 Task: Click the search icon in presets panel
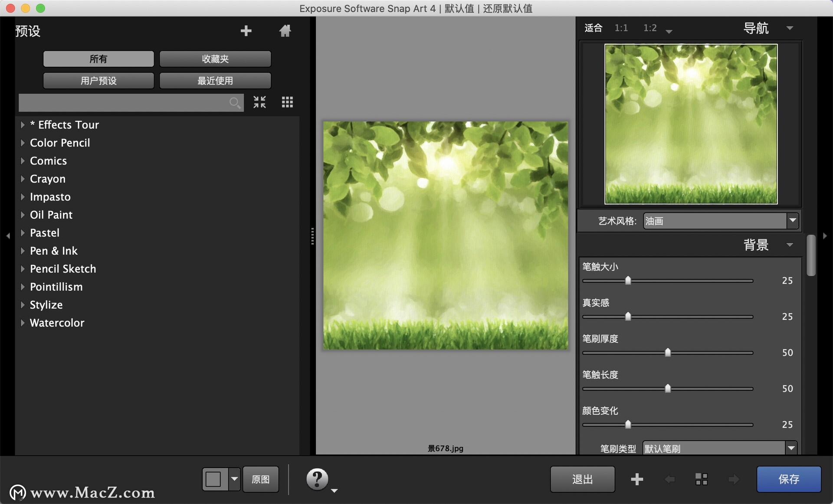click(x=236, y=101)
